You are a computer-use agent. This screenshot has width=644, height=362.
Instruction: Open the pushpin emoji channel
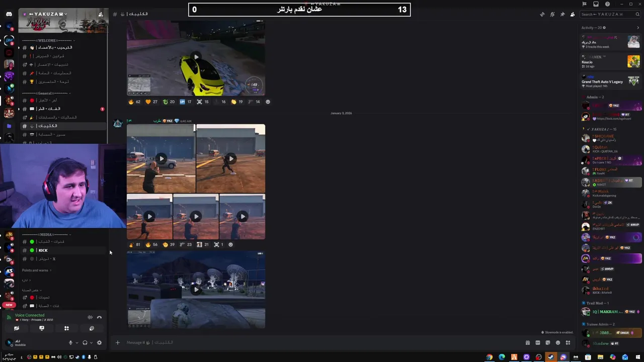tap(63, 73)
